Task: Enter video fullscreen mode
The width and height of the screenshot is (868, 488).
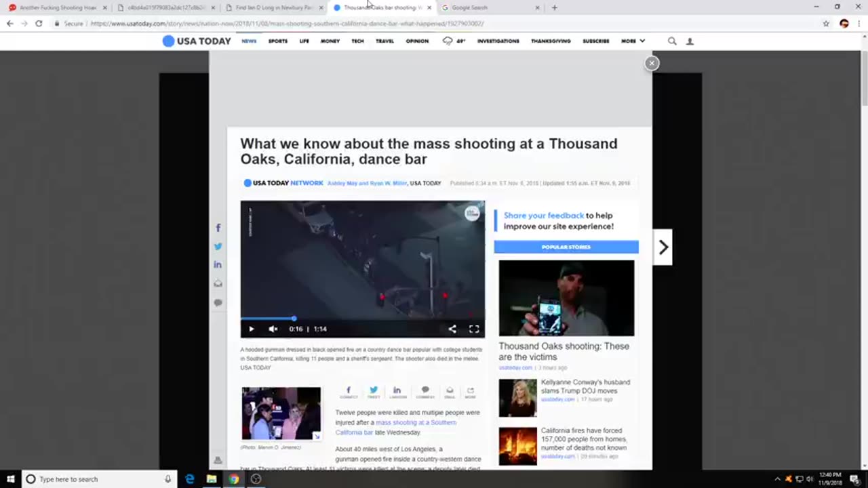Action: click(x=474, y=329)
